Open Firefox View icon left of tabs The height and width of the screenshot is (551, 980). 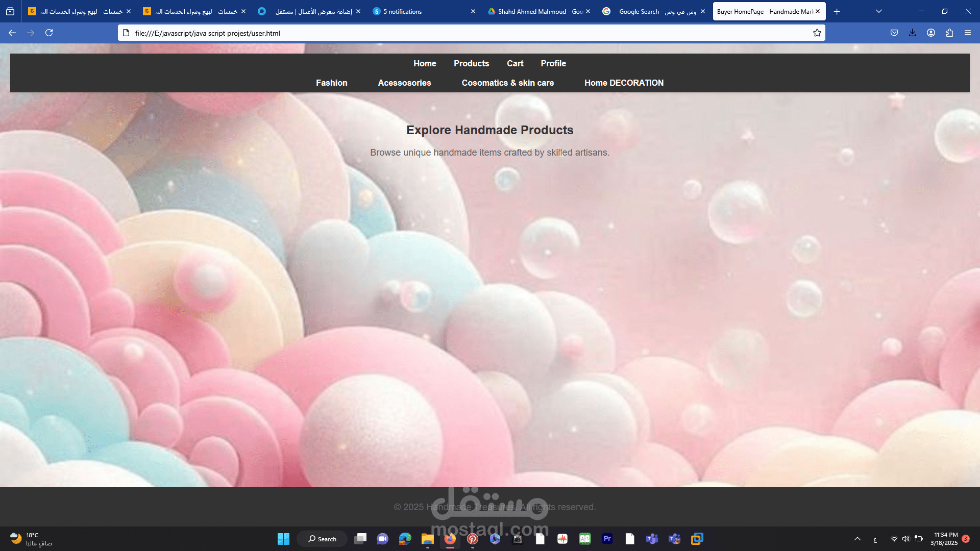10,11
